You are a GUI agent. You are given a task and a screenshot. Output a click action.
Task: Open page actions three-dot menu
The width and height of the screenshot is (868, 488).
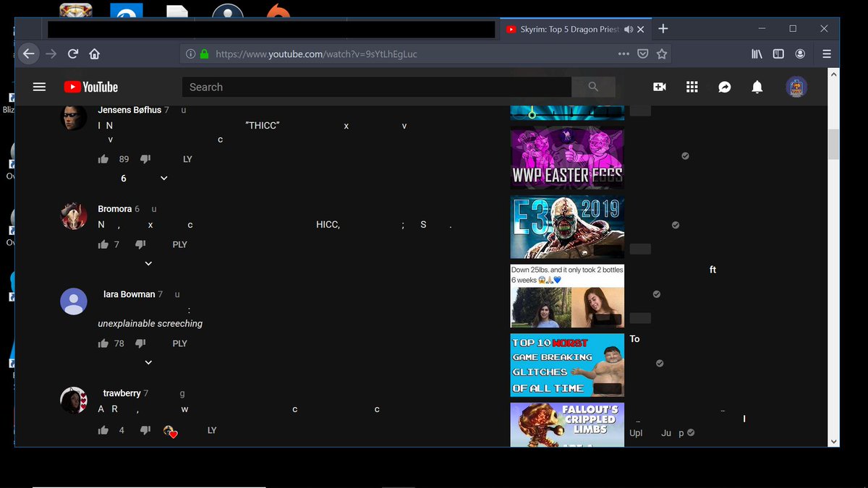(x=624, y=53)
